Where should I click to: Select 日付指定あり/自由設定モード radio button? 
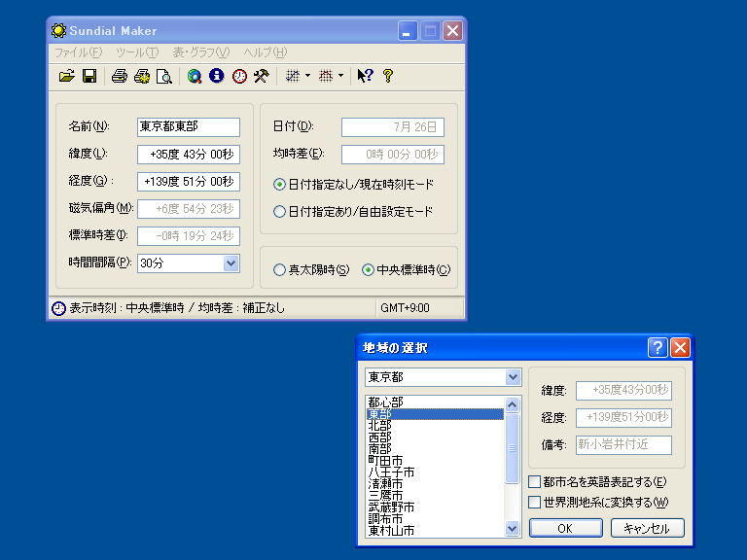point(280,211)
